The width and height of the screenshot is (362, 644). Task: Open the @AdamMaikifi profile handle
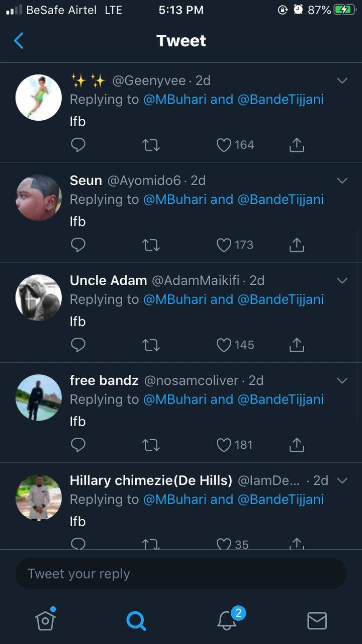click(196, 281)
